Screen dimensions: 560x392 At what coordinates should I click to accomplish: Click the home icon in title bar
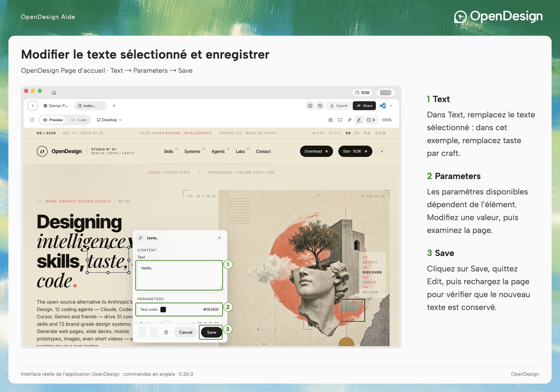coord(54,92)
